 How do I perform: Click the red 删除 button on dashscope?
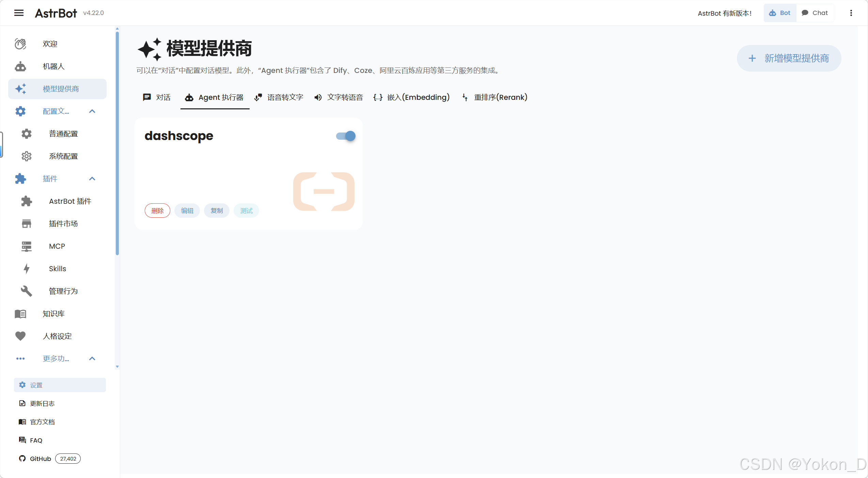click(x=157, y=211)
